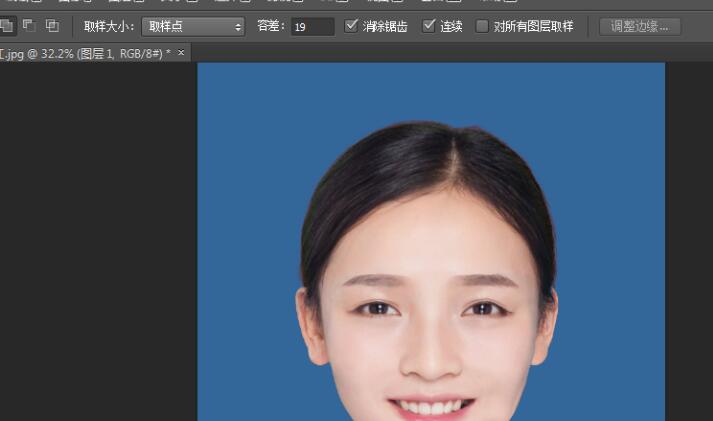
Task: Enable the 对所有图层取样 checkbox
Action: [482, 26]
